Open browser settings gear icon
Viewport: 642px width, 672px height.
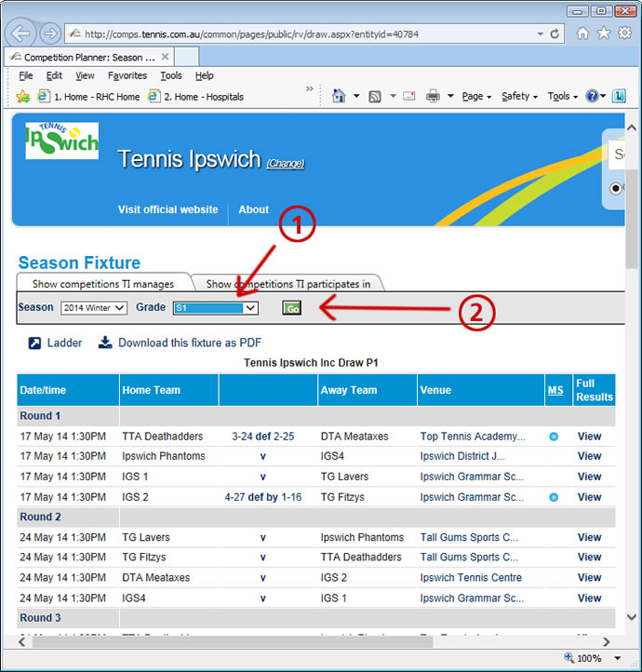point(624,33)
